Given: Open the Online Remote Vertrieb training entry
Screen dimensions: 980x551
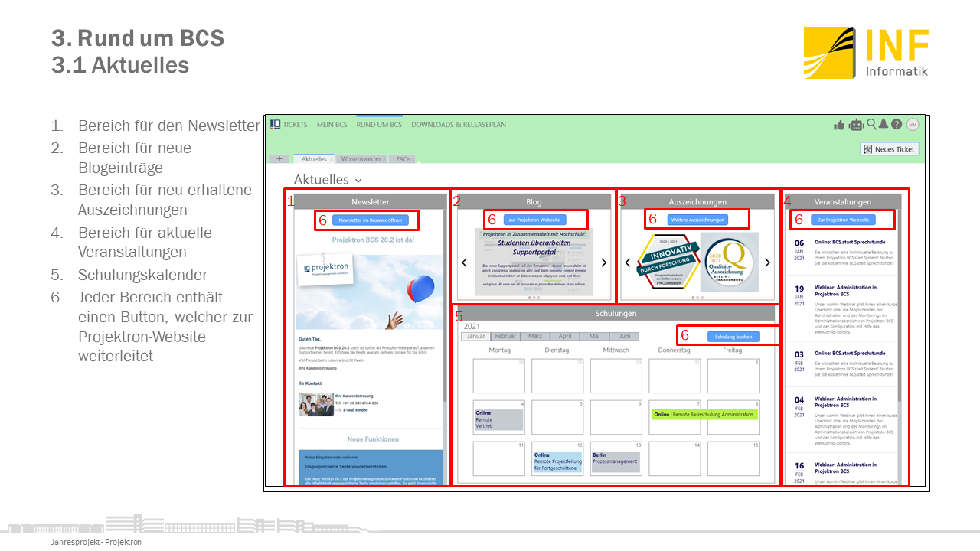Looking at the screenshot, I should point(498,419).
